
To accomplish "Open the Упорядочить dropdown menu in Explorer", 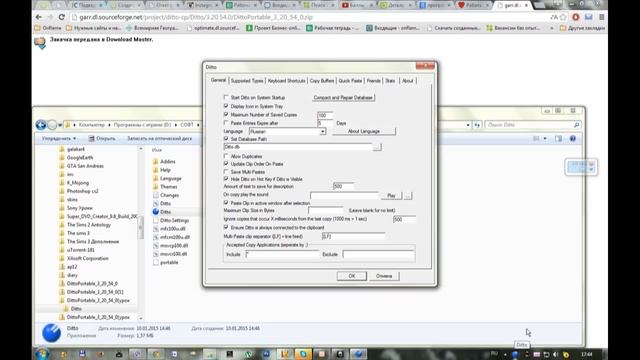I will [59, 139].
